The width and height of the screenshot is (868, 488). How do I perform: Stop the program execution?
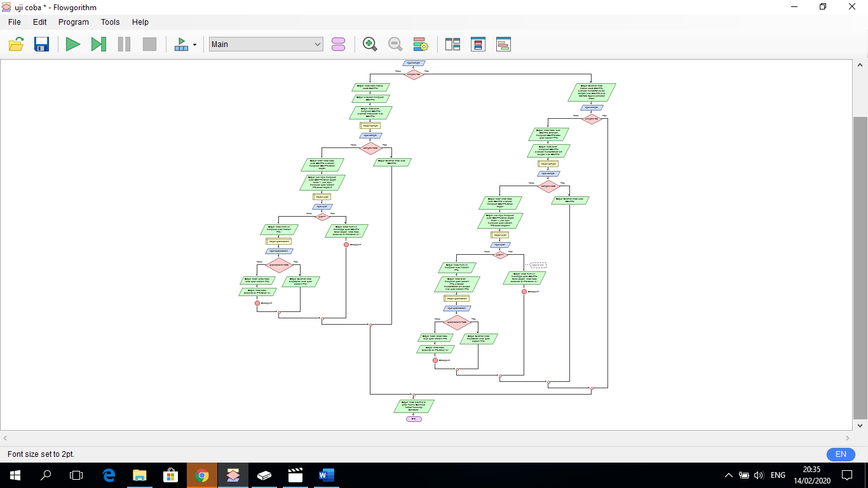149,44
